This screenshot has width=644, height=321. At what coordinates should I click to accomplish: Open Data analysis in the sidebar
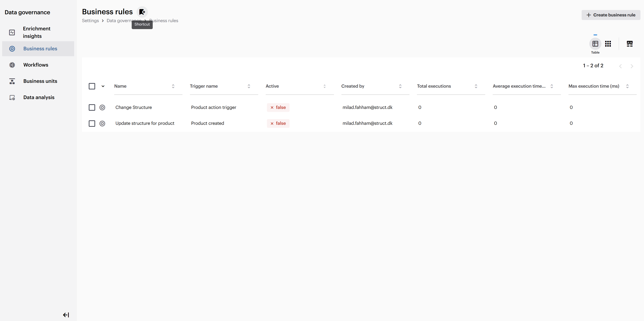tap(39, 97)
